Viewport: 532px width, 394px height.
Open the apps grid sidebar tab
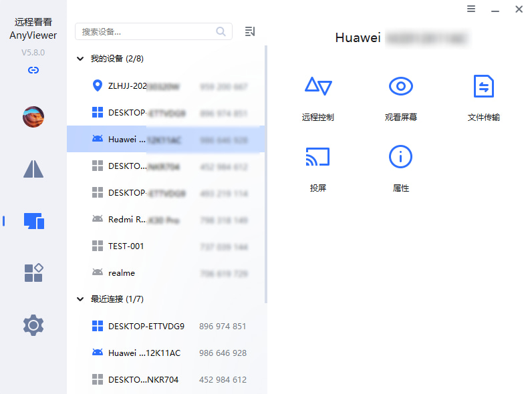[x=33, y=272]
